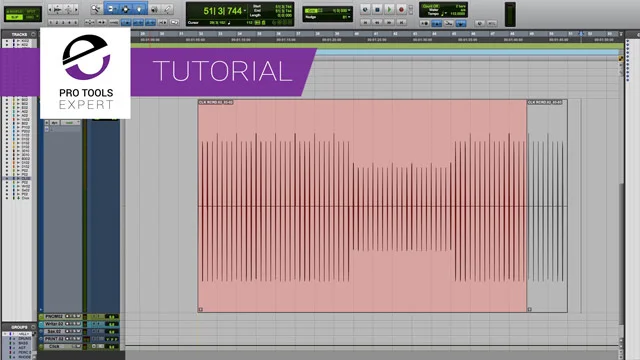Click the red Record transport button
The width and height of the screenshot is (640, 360).
point(401,9)
